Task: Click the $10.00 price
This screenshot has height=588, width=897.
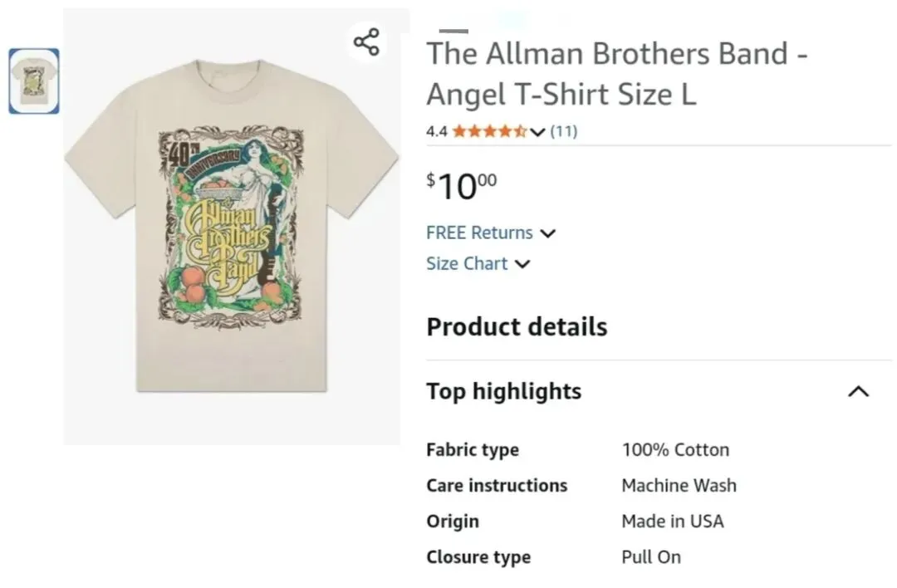Action: click(x=462, y=186)
